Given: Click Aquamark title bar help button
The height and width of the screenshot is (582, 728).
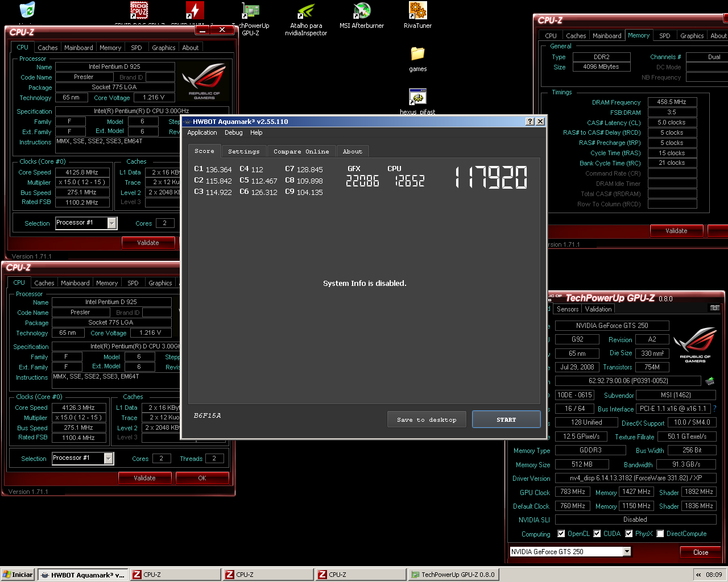Looking at the screenshot, I should click(x=530, y=122).
